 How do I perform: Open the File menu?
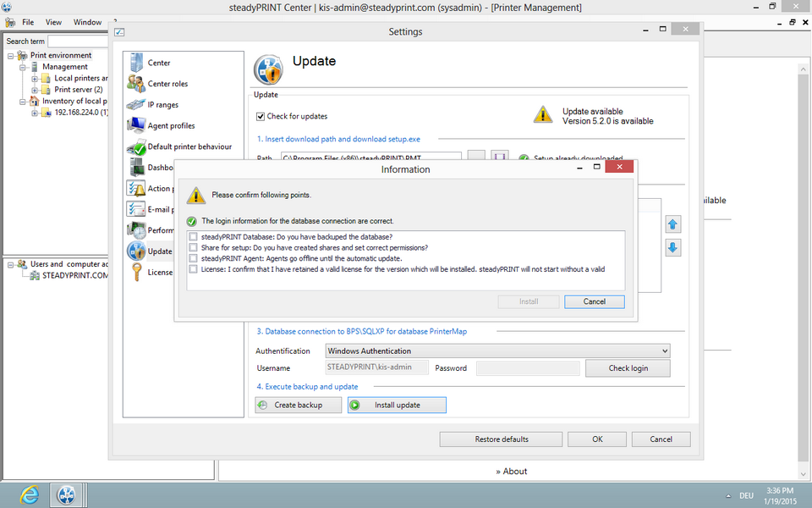28,22
